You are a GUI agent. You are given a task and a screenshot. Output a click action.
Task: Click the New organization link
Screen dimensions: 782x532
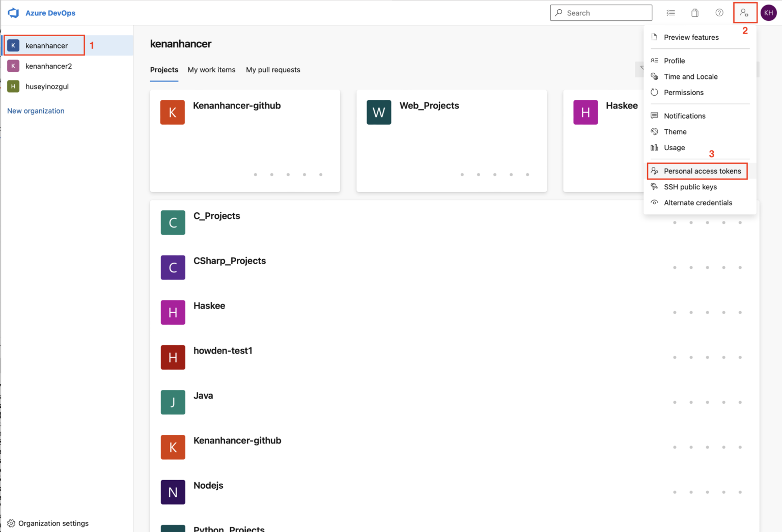(x=36, y=110)
